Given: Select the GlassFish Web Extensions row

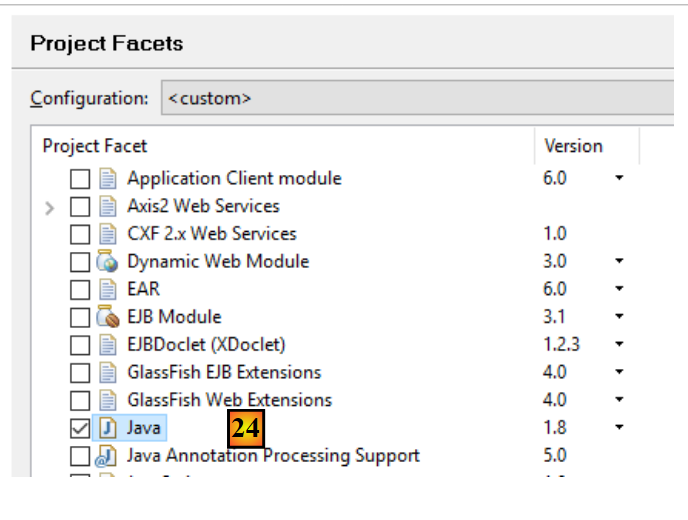Looking at the screenshot, I should pyautogui.click(x=229, y=400).
